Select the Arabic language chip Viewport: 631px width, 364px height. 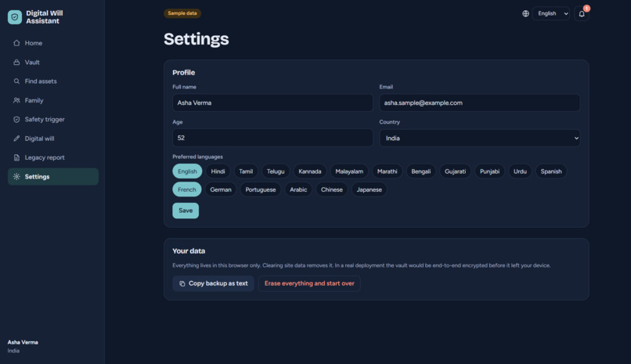pyautogui.click(x=298, y=189)
